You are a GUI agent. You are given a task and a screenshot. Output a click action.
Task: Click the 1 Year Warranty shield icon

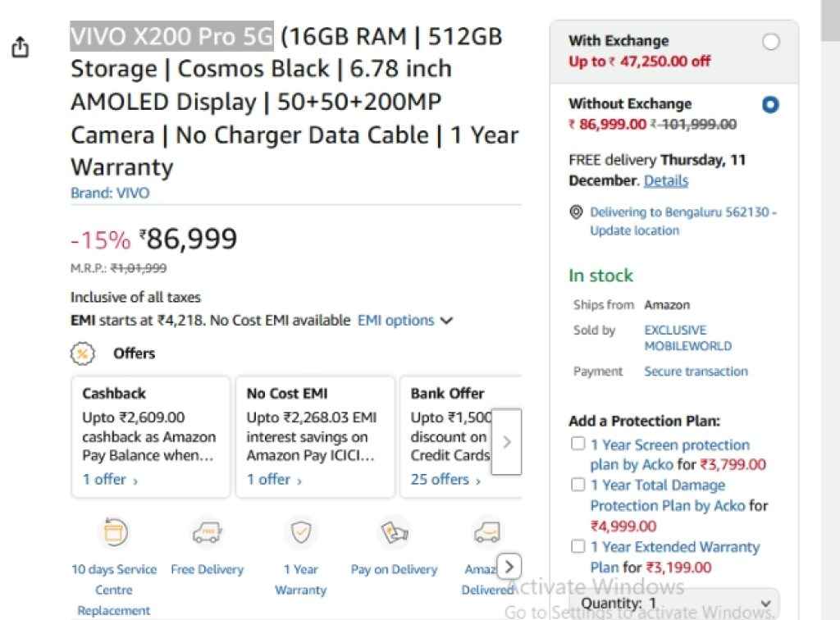[300, 533]
